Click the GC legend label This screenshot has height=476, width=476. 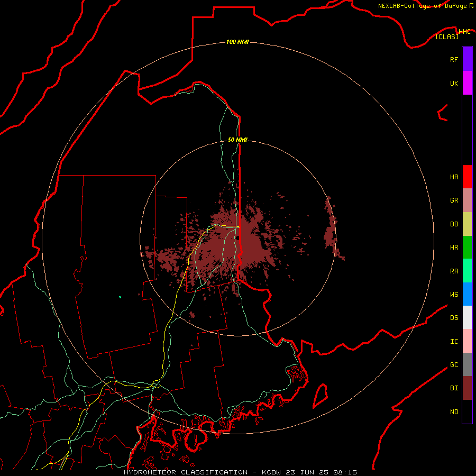pyautogui.click(x=454, y=365)
